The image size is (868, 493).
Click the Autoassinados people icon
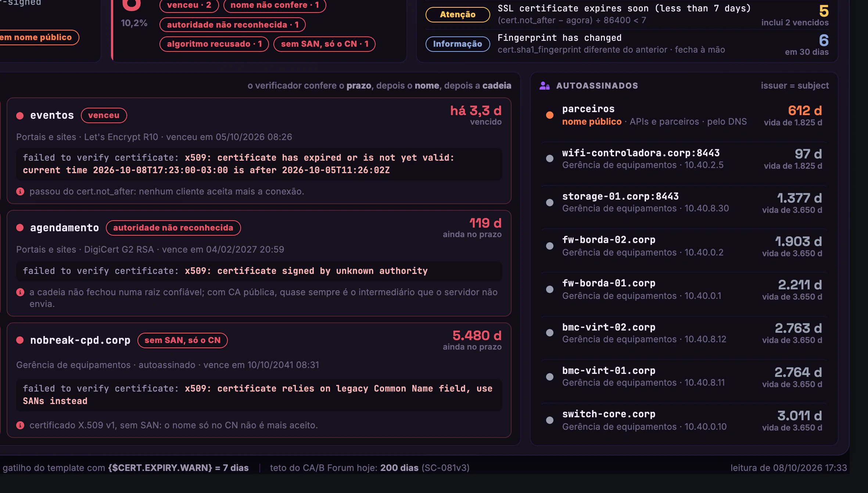pyautogui.click(x=544, y=86)
